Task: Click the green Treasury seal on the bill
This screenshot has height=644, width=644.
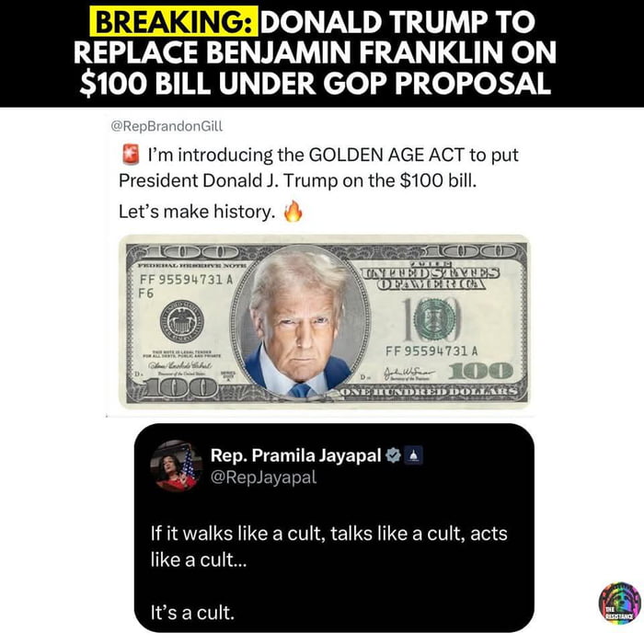Action: [434, 319]
